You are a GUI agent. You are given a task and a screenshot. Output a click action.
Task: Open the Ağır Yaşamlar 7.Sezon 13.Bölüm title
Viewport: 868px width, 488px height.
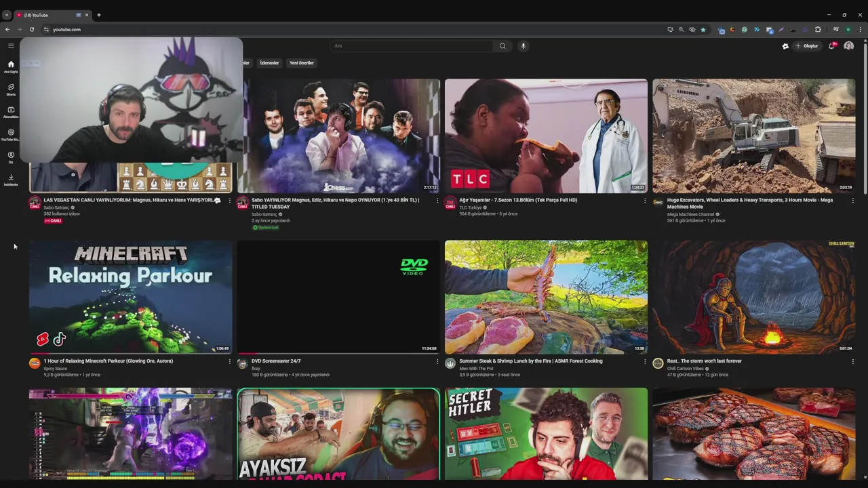click(x=518, y=200)
